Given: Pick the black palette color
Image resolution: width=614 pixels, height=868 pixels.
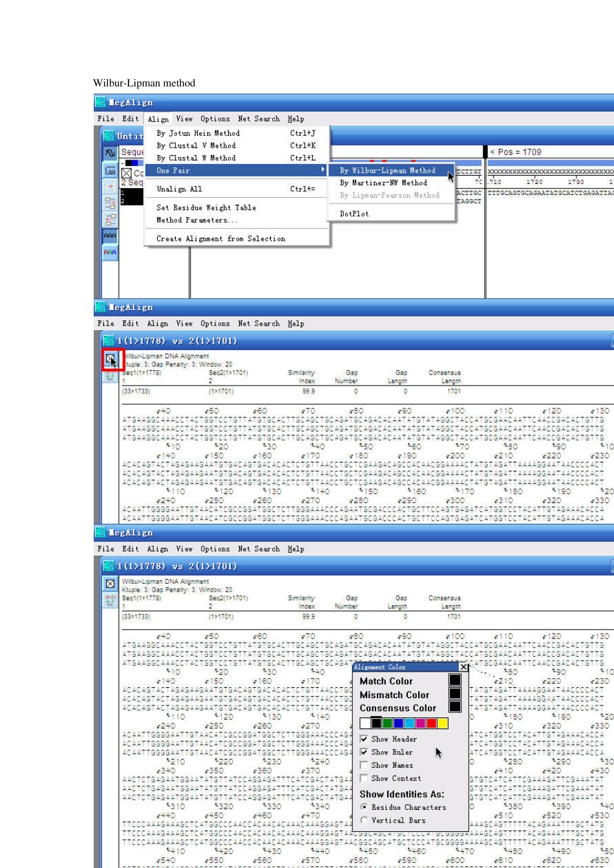Looking at the screenshot, I should pyautogui.click(x=377, y=723).
